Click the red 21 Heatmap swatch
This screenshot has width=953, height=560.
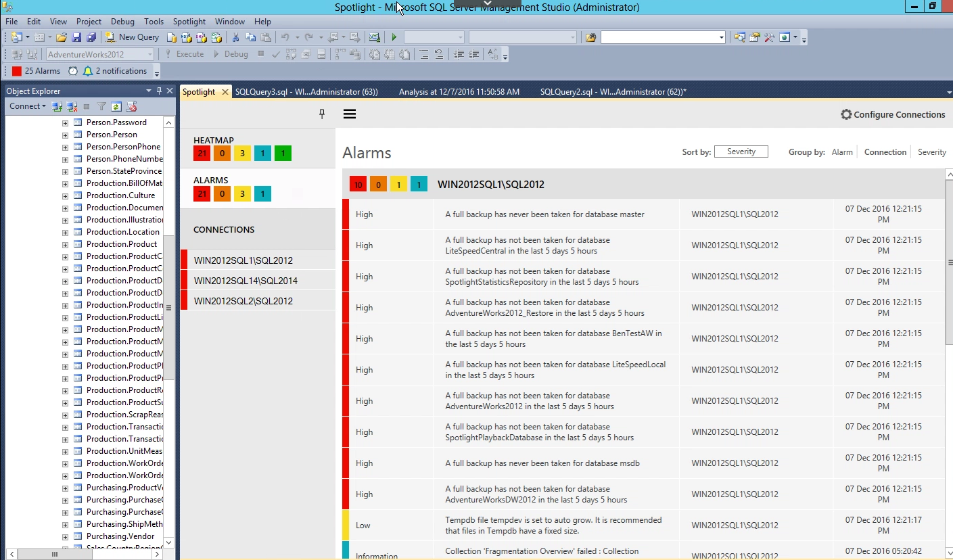pos(202,154)
